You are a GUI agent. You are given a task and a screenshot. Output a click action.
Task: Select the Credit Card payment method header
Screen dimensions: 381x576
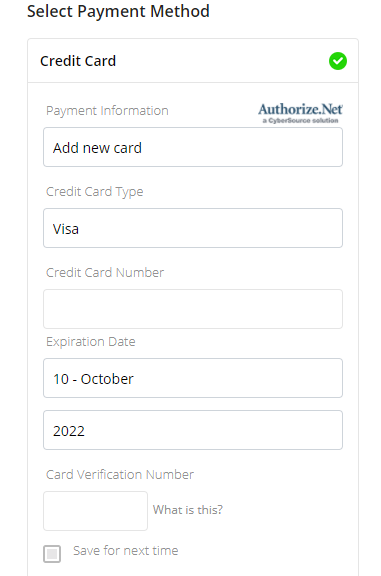pos(193,61)
